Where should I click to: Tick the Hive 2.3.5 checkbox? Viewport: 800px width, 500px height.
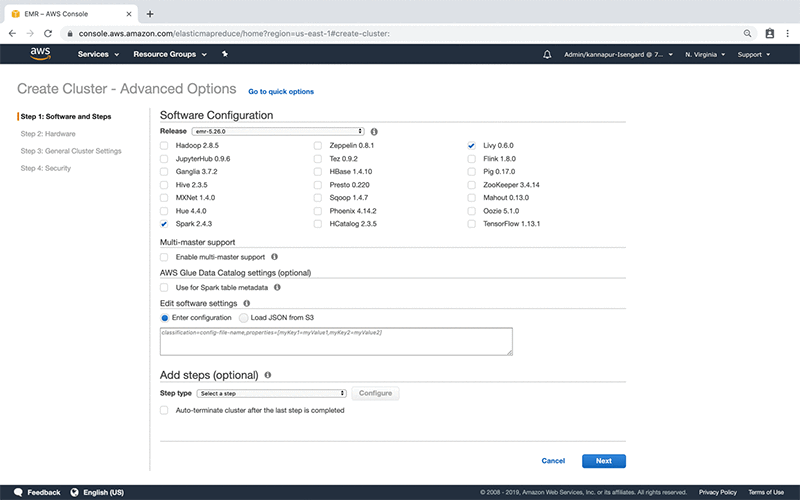click(164, 185)
